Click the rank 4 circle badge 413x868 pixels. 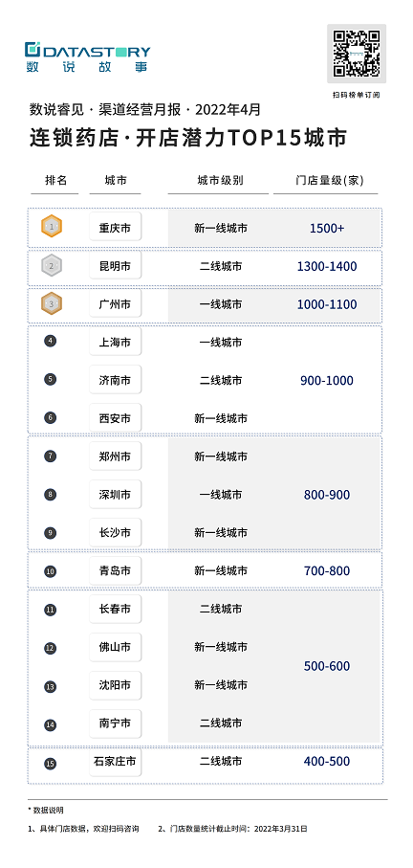point(51,341)
